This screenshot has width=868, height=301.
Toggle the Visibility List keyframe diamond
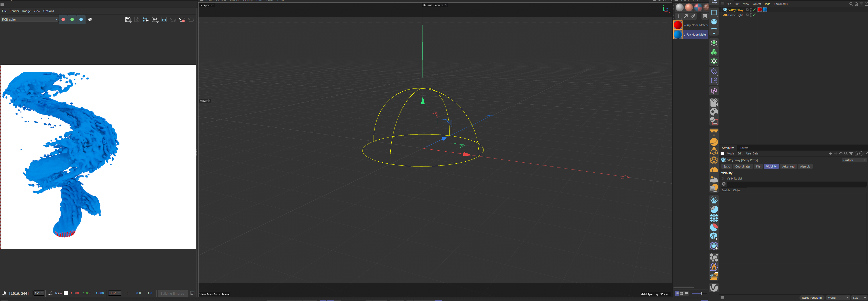click(x=723, y=179)
